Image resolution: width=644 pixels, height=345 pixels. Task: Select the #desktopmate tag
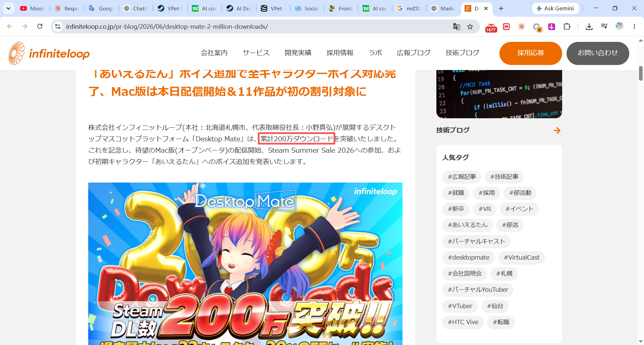(469, 258)
